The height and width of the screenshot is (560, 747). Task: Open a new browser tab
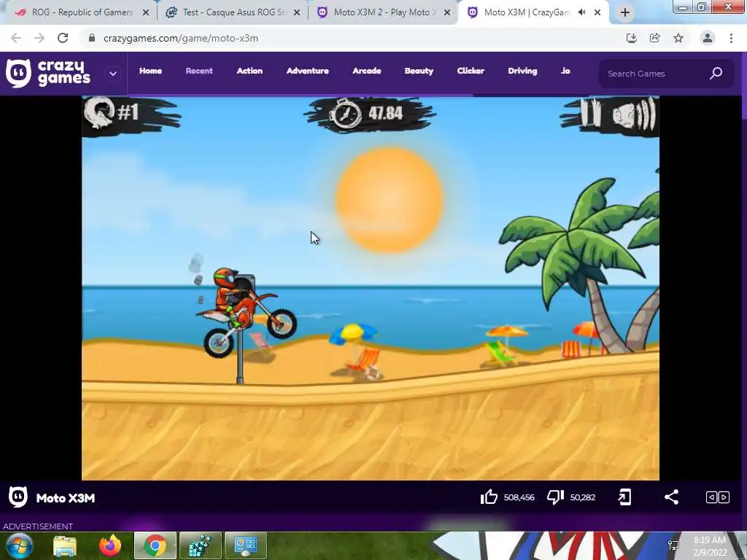point(625,13)
